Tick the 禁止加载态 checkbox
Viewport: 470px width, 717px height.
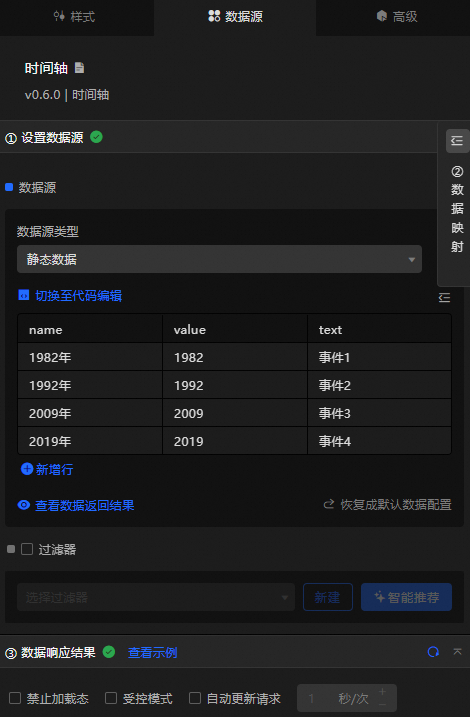[15, 698]
